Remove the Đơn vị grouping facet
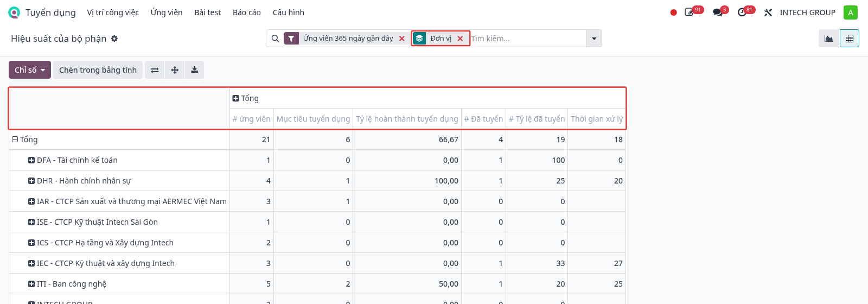Image resolution: width=868 pixels, height=304 pixels. point(460,39)
